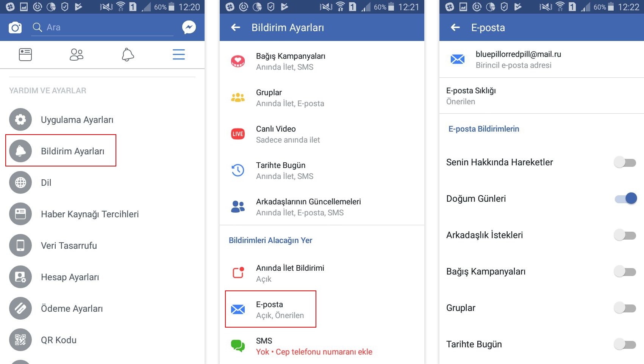Open the Gruplar people icon in Bildirim Ayarları
Screen dimensions: 644x364
point(238,97)
